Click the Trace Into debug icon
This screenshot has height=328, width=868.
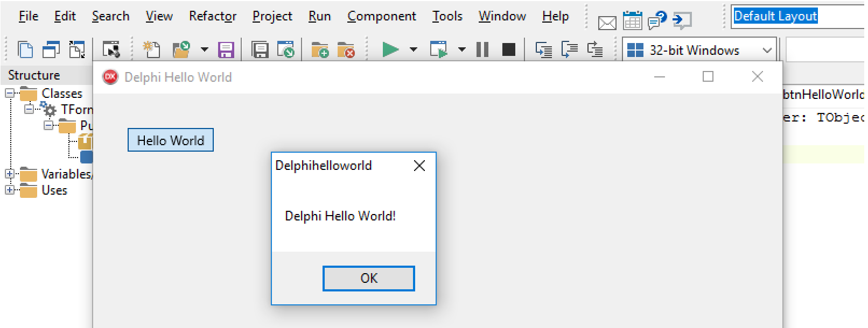click(x=544, y=50)
